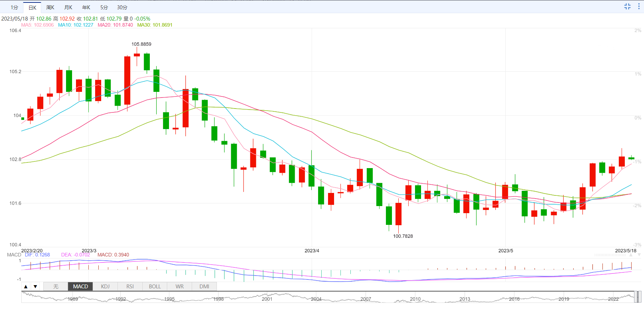This screenshot has width=644, height=316.
Task: Open the three-dot more options menu
Action: [x=639, y=6]
